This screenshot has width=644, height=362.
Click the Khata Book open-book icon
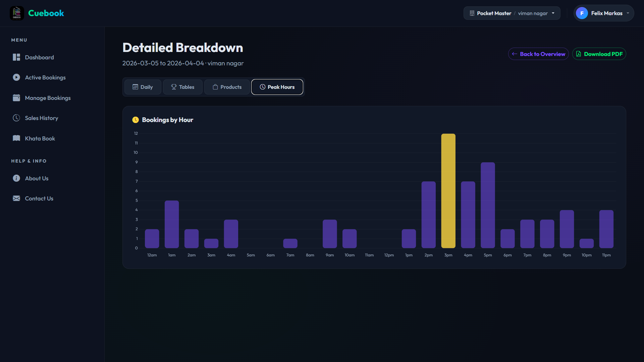[16, 138]
